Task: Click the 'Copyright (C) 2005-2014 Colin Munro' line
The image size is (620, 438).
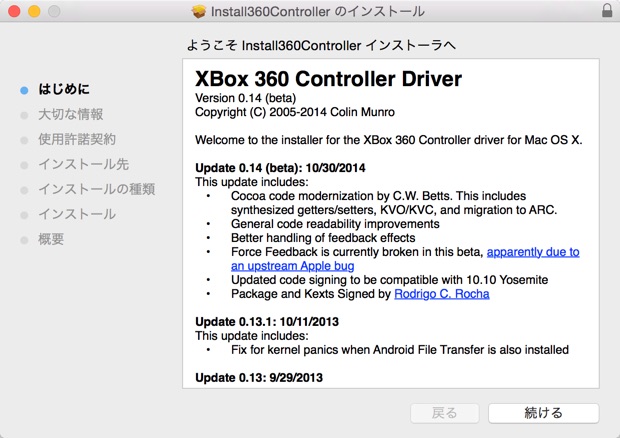Action: 295,112
